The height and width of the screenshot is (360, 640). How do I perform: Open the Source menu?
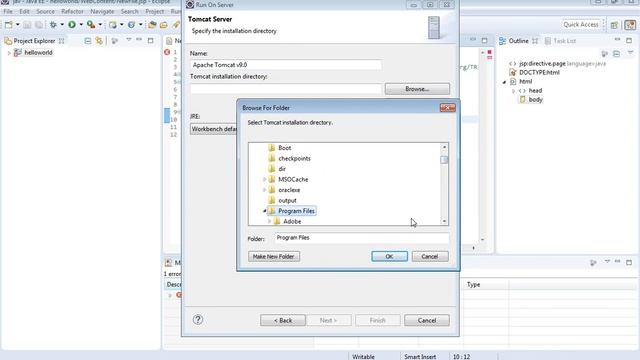pos(45,11)
